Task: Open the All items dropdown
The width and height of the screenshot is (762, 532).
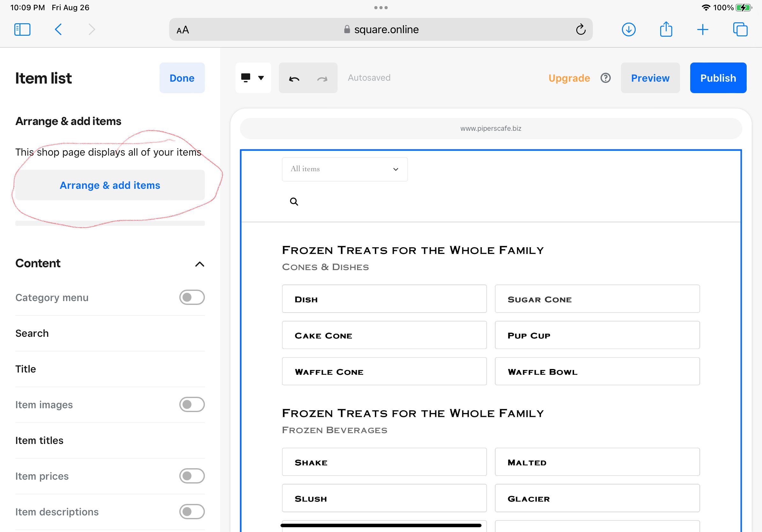Action: point(345,169)
